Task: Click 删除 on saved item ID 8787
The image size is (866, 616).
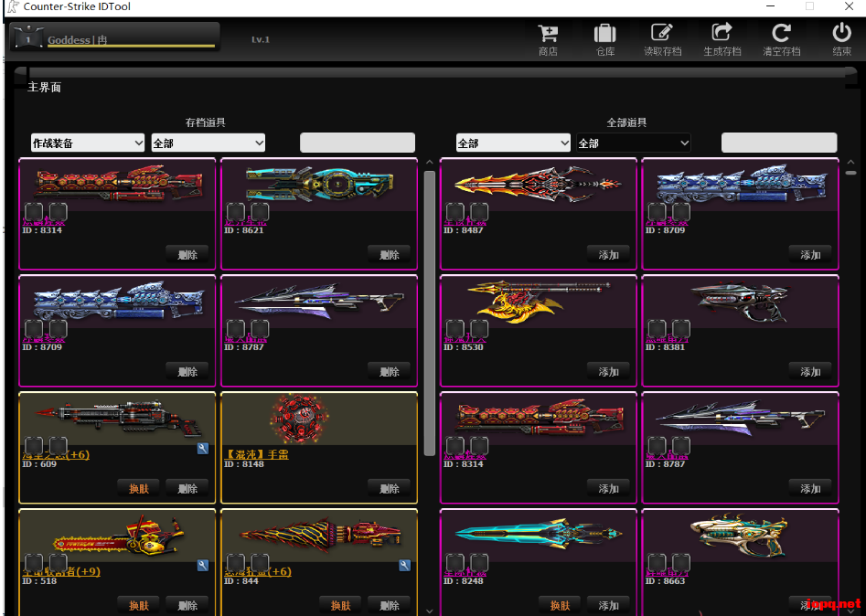Action: tap(389, 371)
